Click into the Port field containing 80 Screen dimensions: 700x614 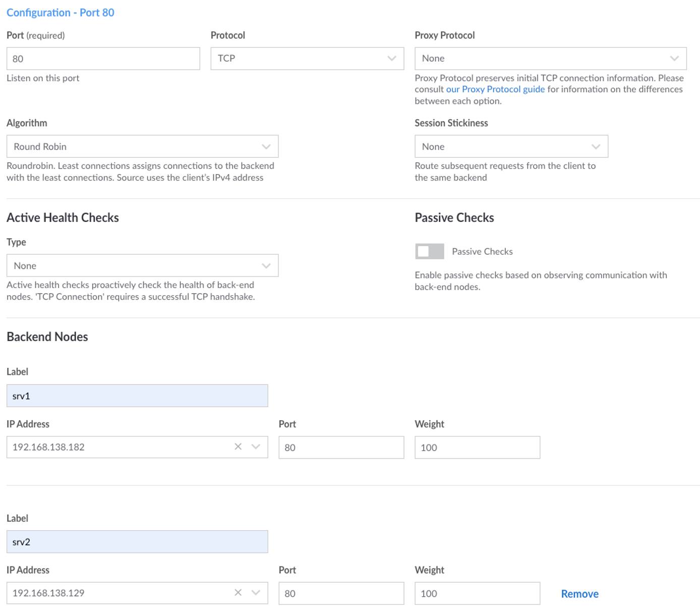(103, 59)
